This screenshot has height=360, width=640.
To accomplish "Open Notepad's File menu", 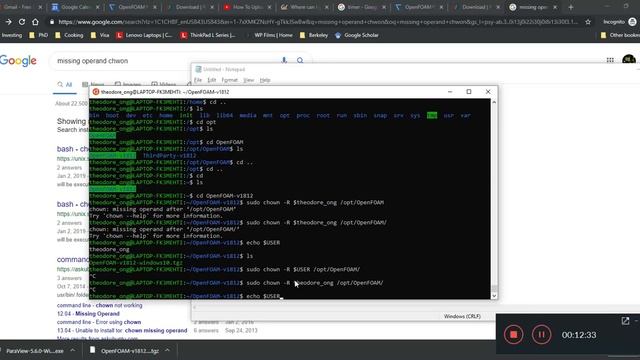I will coord(198,80).
